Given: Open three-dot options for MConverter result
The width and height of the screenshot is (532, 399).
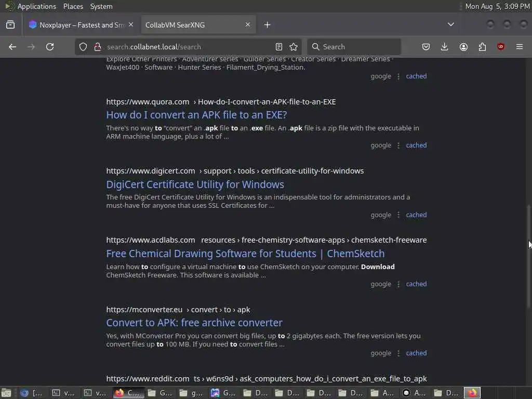Looking at the screenshot, I should pyautogui.click(x=398, y=353).
